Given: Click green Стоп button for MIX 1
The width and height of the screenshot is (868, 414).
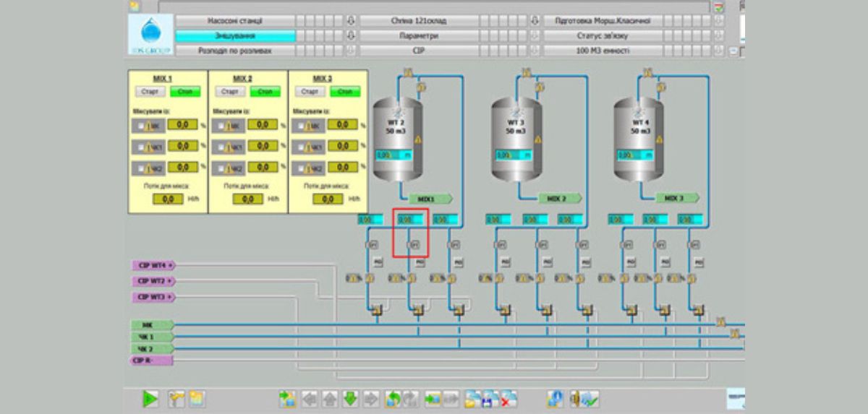Looking at the screenshot, I should 184,92.
